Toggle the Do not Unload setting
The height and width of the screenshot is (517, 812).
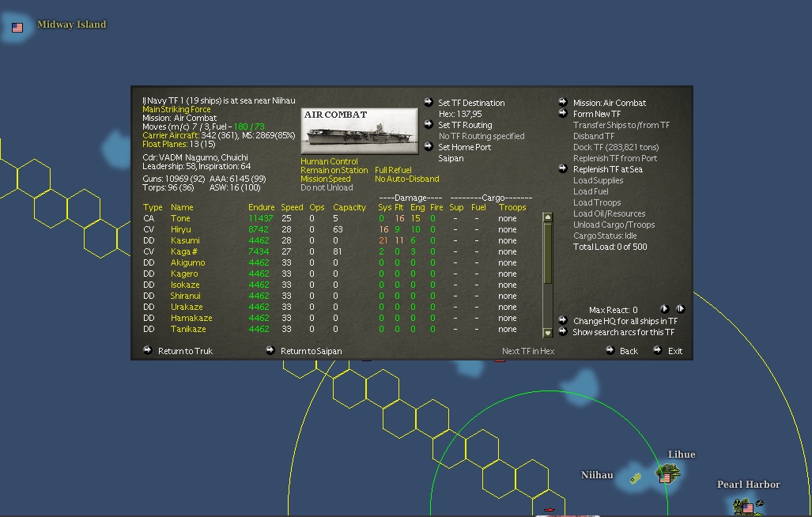click(327, 188)
